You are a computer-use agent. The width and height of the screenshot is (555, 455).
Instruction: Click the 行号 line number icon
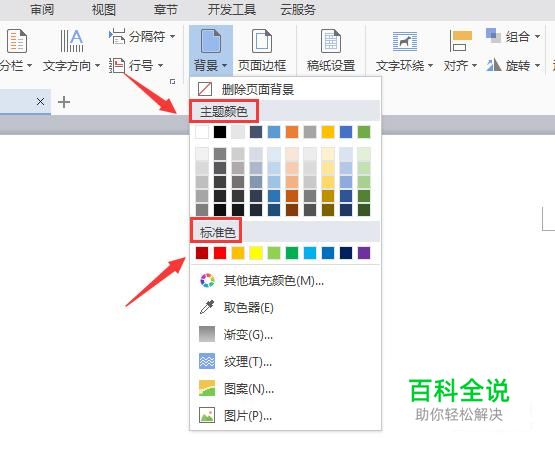coord(117,66)
